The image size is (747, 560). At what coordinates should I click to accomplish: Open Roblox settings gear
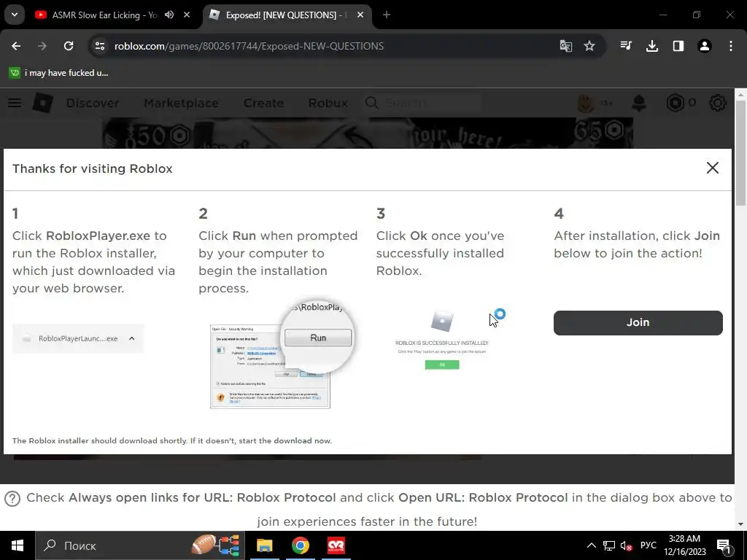point(718,103)
